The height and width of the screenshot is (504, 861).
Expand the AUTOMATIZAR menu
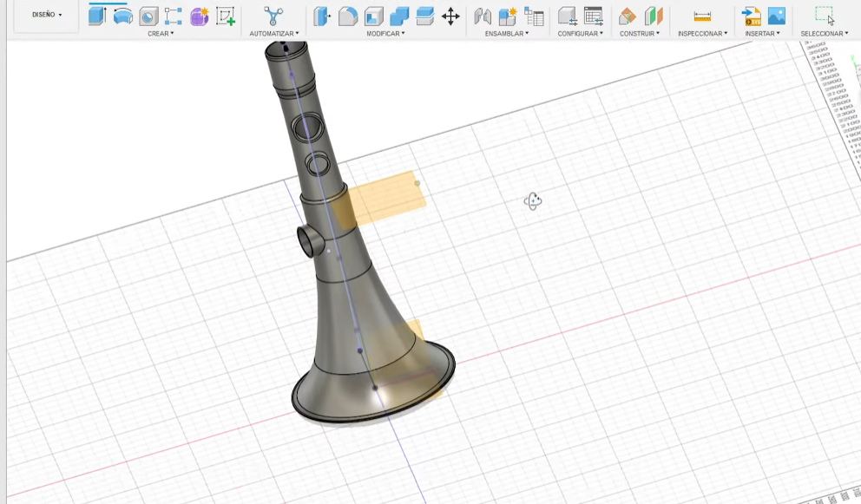pos(274,34)
